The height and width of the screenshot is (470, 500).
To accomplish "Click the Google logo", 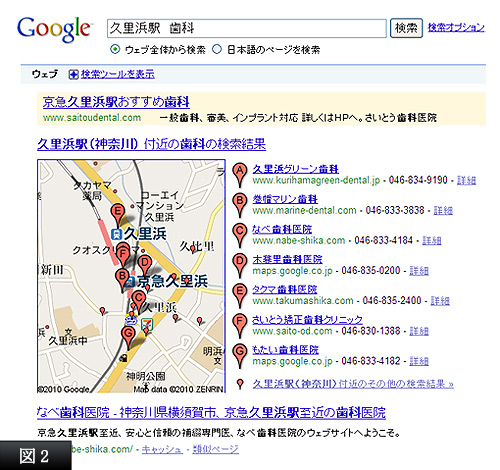I will [54, 29].
